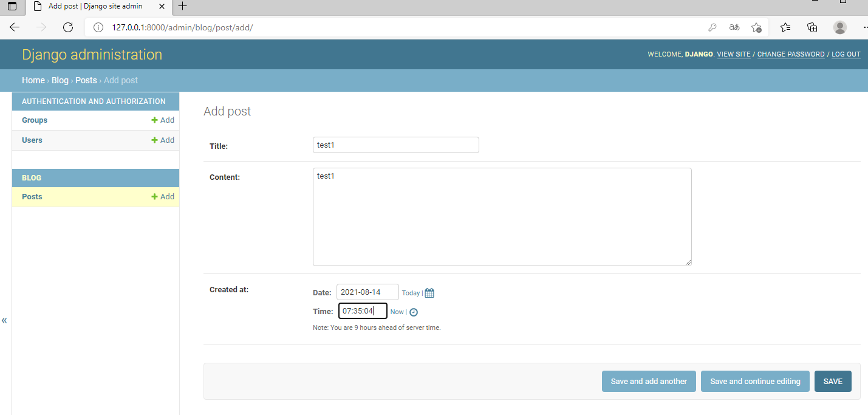Image resolution: width=868 pixels, height=415 pixels.
Task: Click the Django administration site title
Action: tap(92, 55)
